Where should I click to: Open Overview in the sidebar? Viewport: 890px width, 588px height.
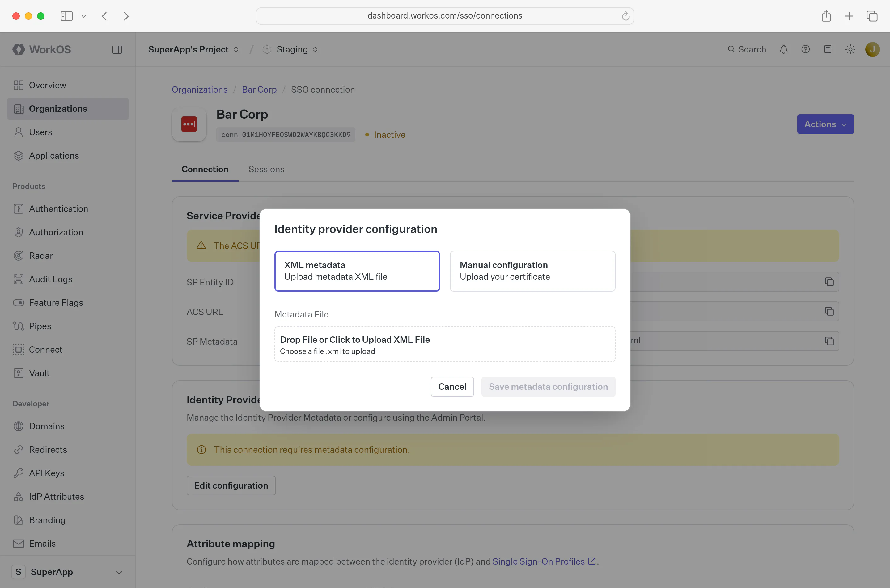click(68, 85)
